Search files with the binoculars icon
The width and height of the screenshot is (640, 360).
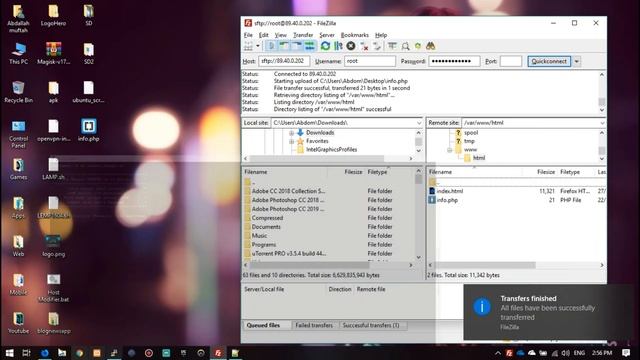click(x=431, y=46)
